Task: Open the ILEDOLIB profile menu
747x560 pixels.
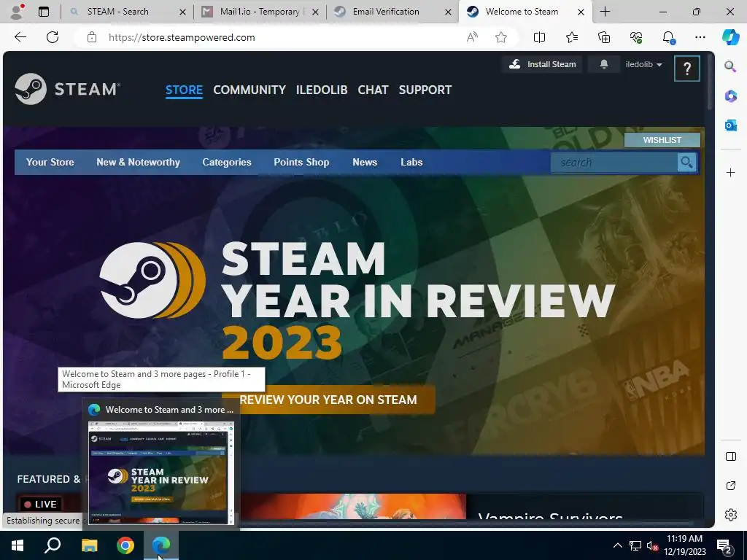Action: tap(322, 90)
